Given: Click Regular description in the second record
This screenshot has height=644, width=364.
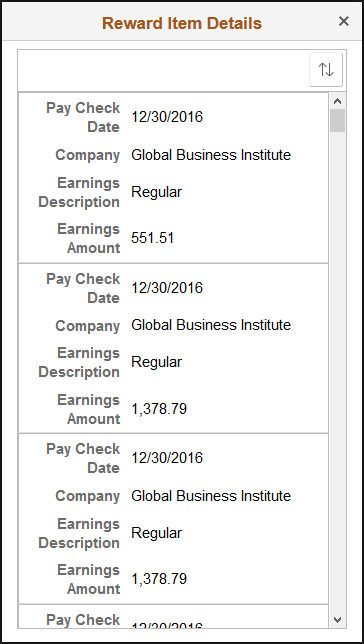Looking at the screenshot, I should [x=156, y=362].
